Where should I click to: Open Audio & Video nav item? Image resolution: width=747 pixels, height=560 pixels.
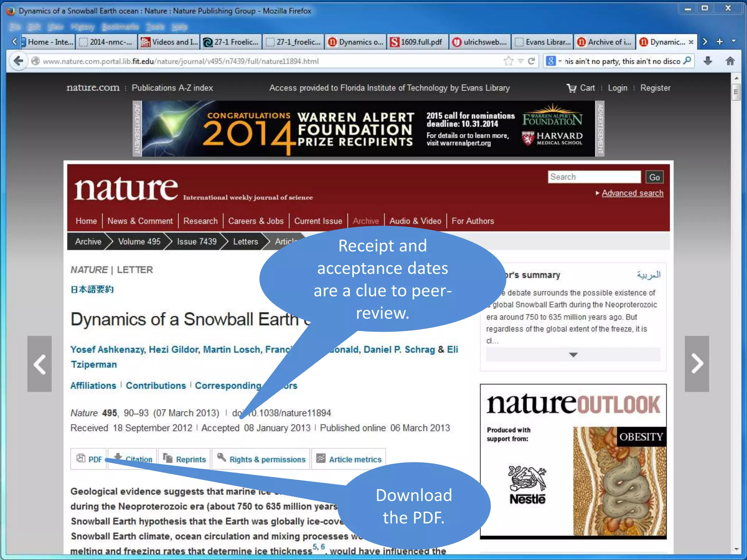coord(415,221)
